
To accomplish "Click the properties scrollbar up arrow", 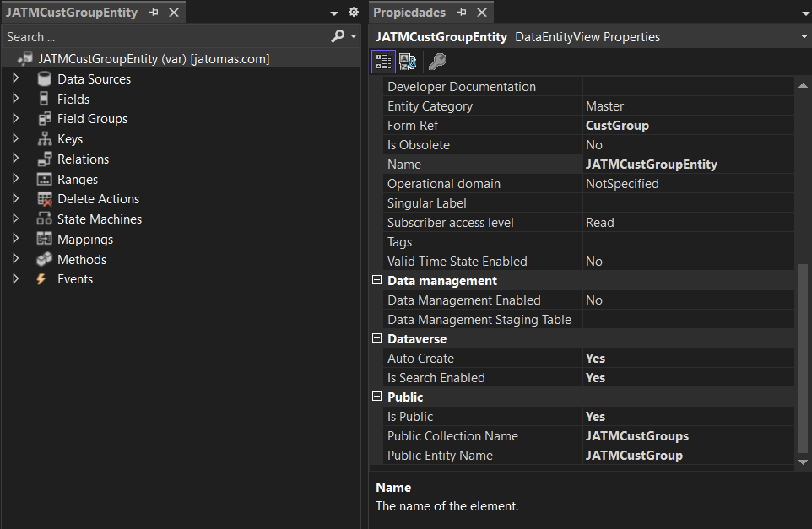I will tap(803, 85).
